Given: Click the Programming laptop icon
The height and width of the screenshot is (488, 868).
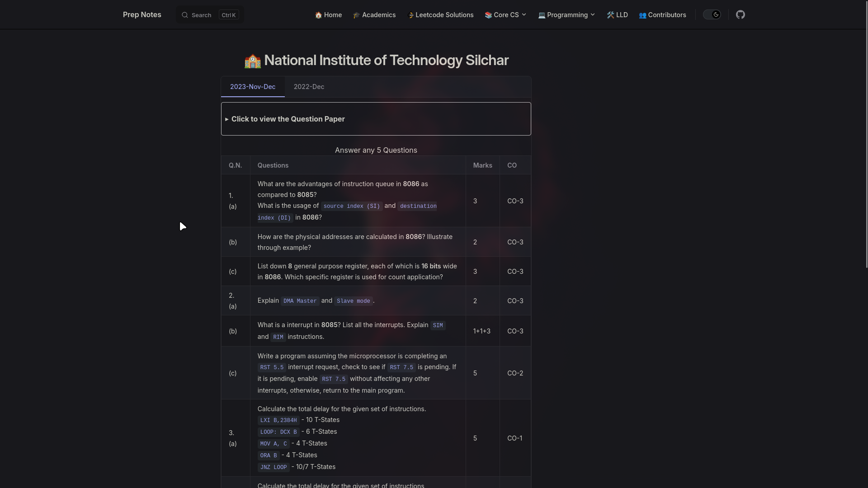Looking at the screenshot, I should tap(542, 15).
